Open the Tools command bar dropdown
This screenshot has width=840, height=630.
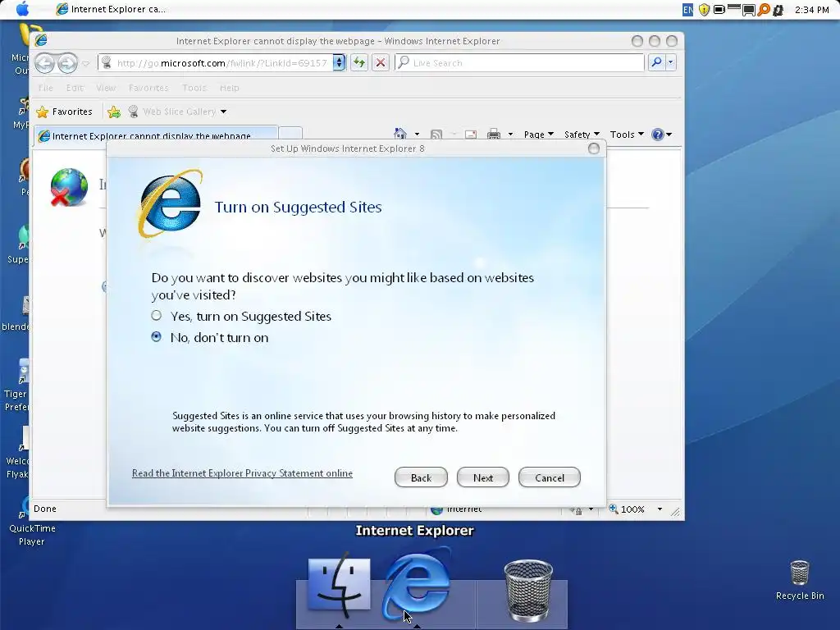627,135
